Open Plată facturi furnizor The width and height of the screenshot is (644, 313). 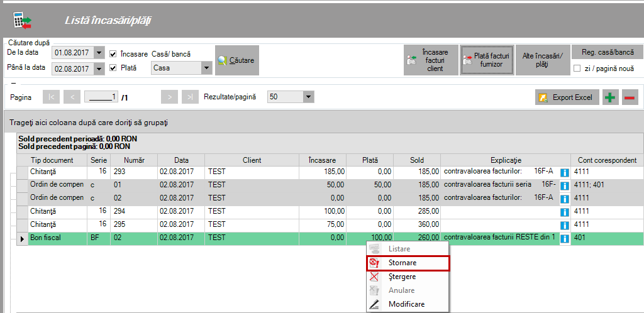point(487,60)
